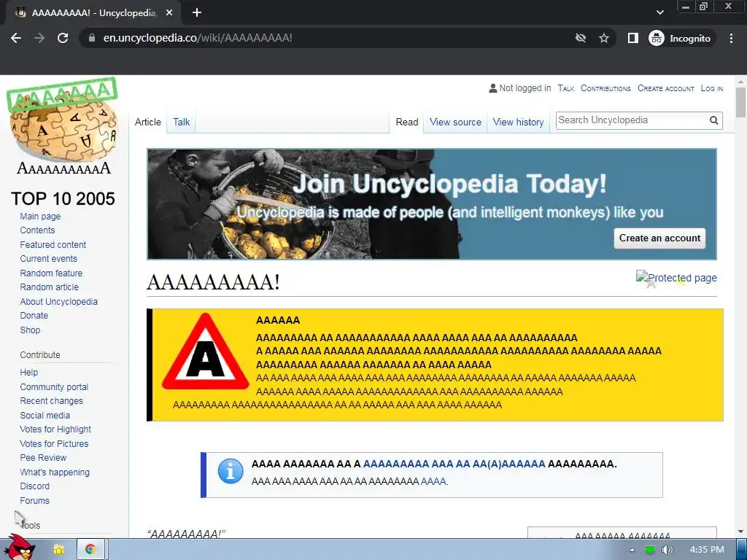Click the scrollbar down arrow
Screen dimensions: 747x560
(740, 532)
